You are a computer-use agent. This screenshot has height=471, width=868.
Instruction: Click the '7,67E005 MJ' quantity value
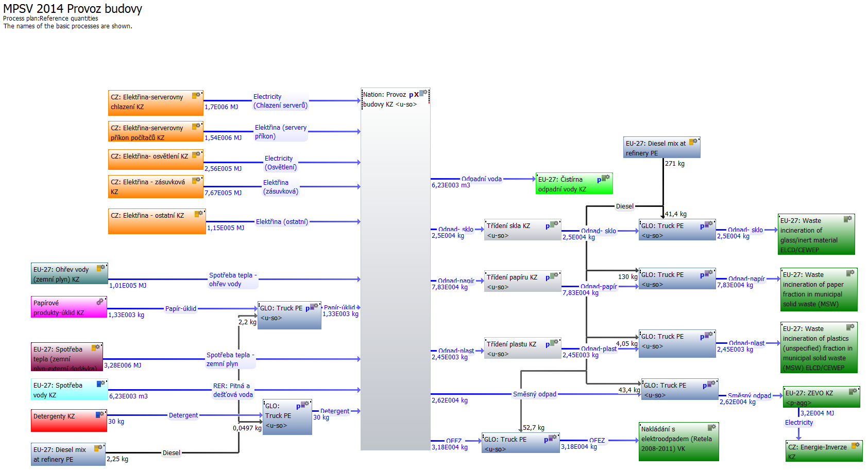[x=223, y=193]
